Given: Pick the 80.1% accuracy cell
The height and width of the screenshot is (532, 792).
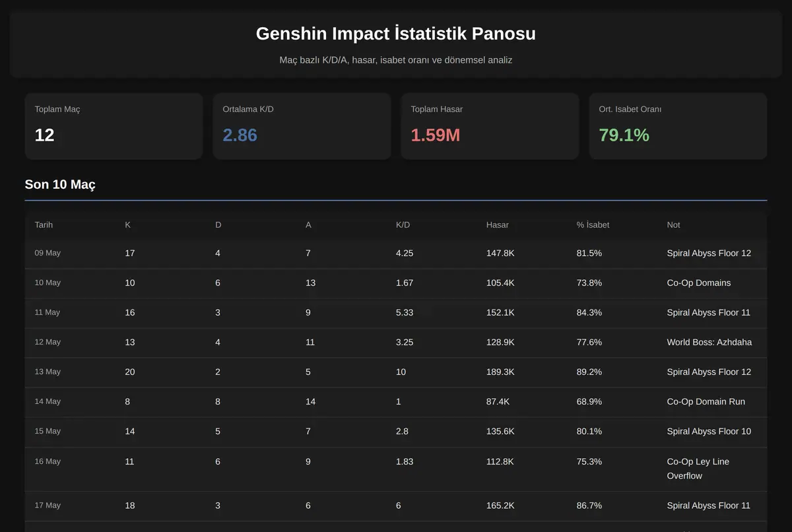Looking at the screenshot, I should pyautogui.click(x=589, y=431).
